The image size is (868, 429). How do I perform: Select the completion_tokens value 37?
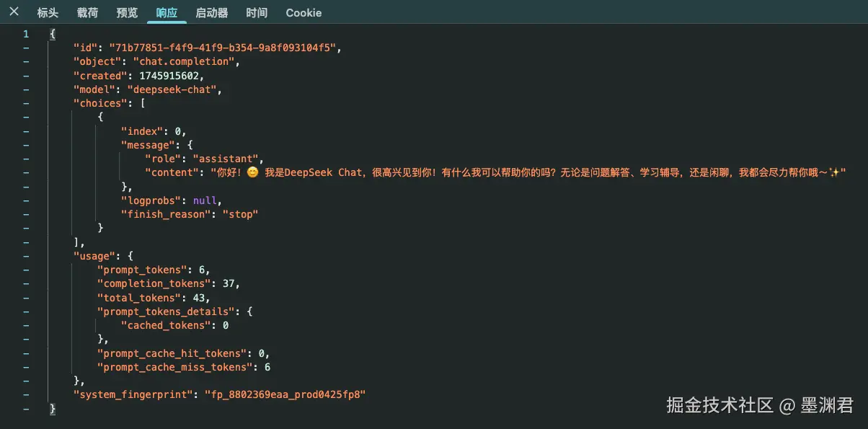coord(229,283)
